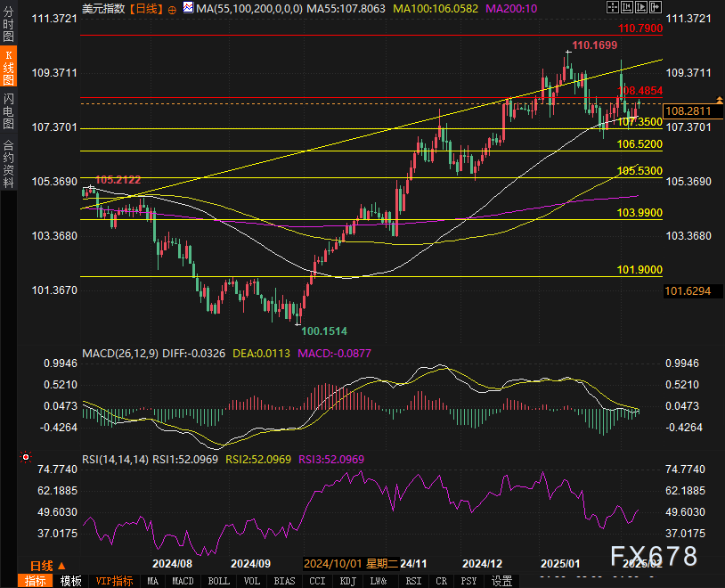Screen dimensions: 725x588
Task: Click the orange price alert tag 108.2811
Action: [x=688, y=110]
